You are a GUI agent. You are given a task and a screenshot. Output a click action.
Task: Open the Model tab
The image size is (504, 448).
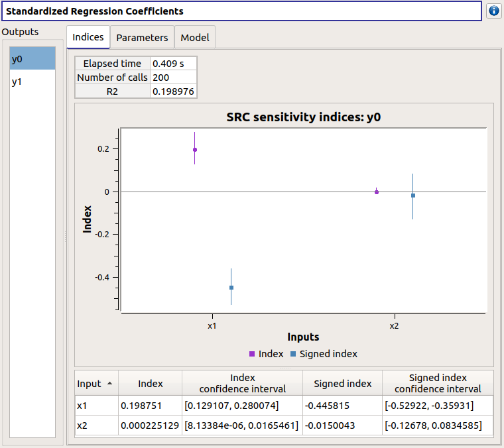195,38
